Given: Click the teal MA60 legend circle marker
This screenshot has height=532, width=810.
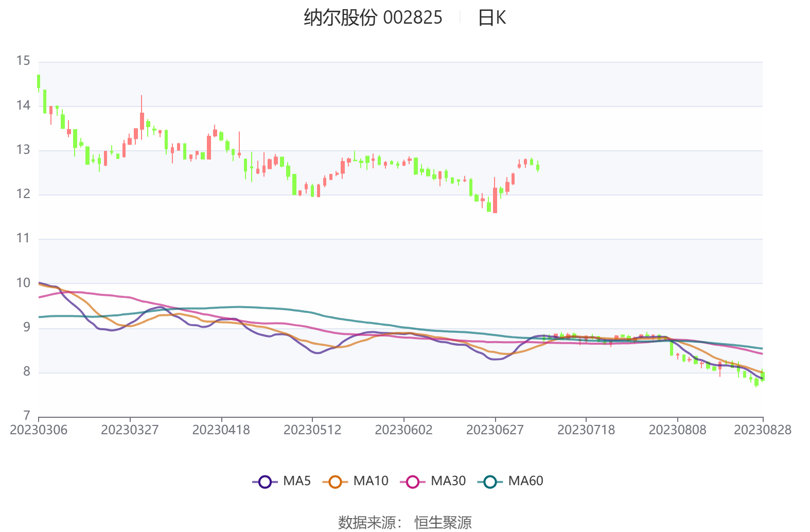Looking at the screenshot, I should (490, 482).
